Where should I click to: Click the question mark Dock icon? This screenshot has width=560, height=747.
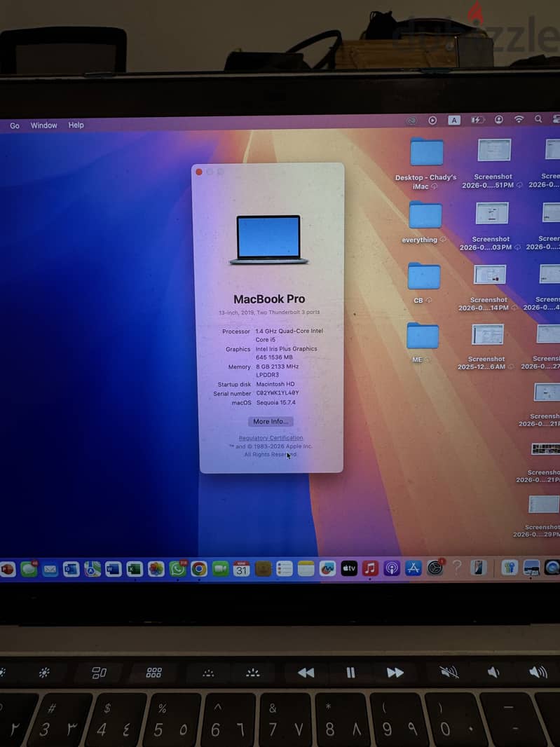[x=456, y=567]
